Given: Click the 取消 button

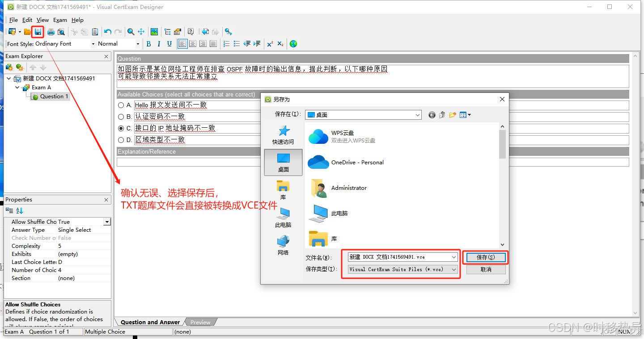Looking at the screenshot, I should click(486, 270).
